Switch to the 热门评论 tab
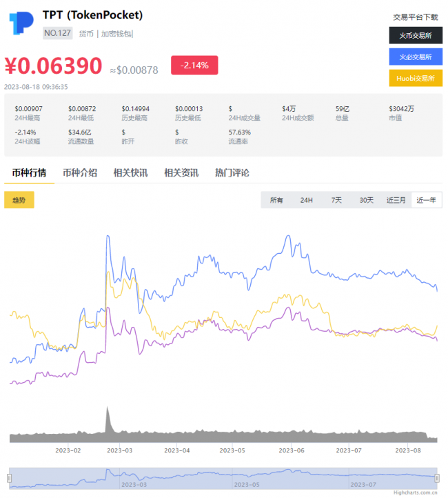Image resolution: width=448 pixels, height=498 pixels. (x=232, y=172)
